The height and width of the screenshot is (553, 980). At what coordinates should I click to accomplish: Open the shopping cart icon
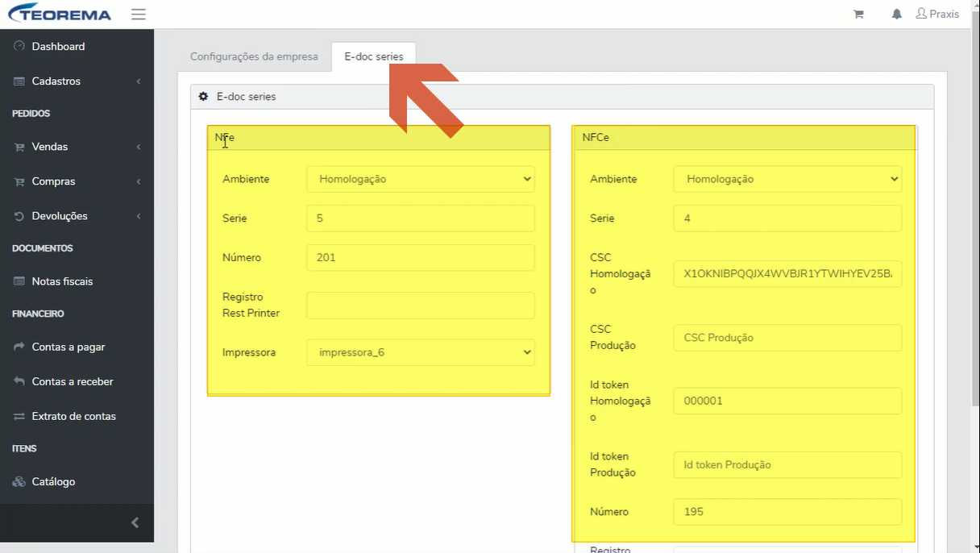858,14
